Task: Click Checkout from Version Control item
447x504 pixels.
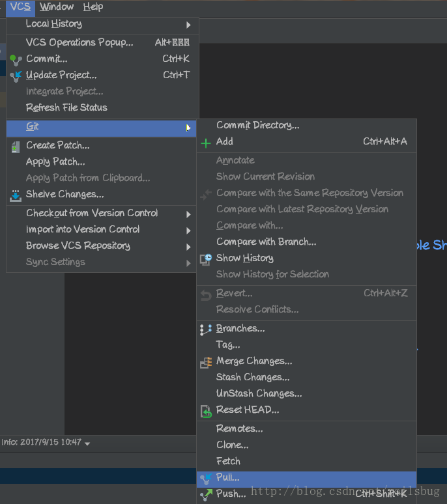Action: click(101, 213)
